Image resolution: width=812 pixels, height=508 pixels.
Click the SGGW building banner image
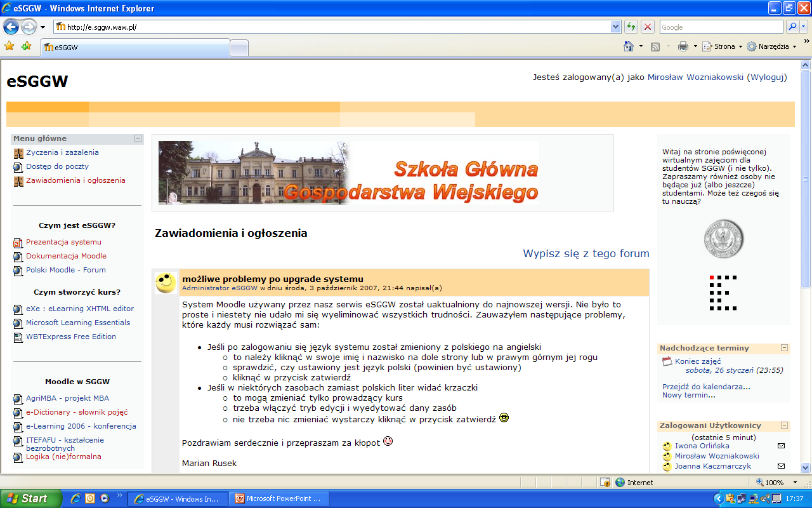tap(349, 172)
